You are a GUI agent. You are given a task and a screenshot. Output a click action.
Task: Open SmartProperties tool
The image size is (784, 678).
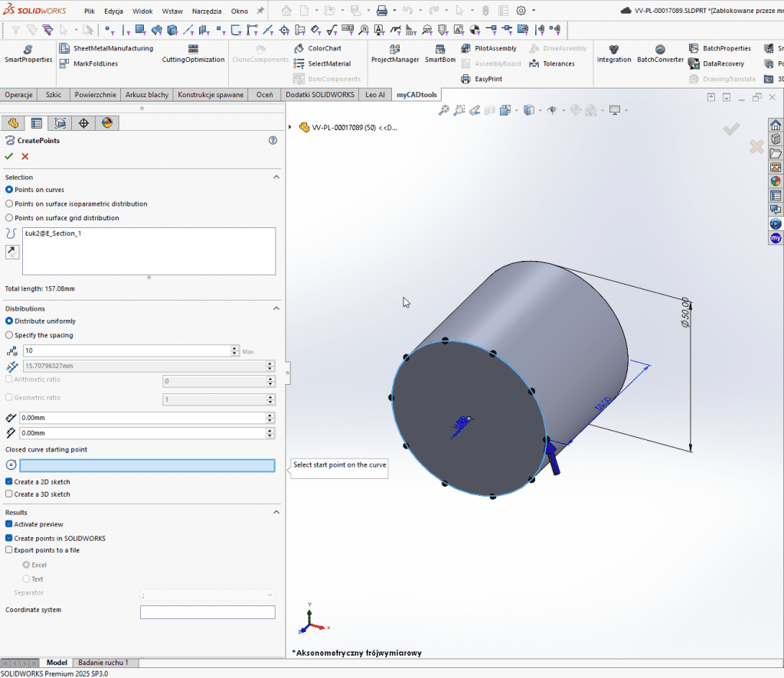pos(28,54)
